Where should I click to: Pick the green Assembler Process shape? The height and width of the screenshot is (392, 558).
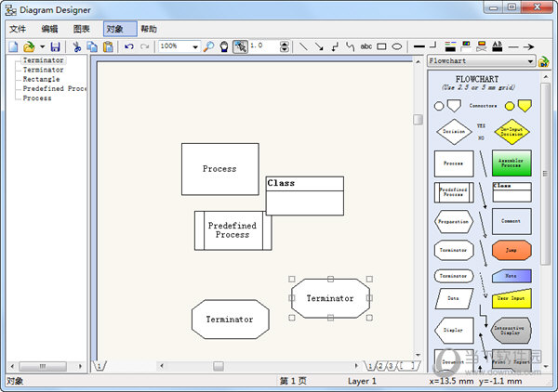(511, 163)
